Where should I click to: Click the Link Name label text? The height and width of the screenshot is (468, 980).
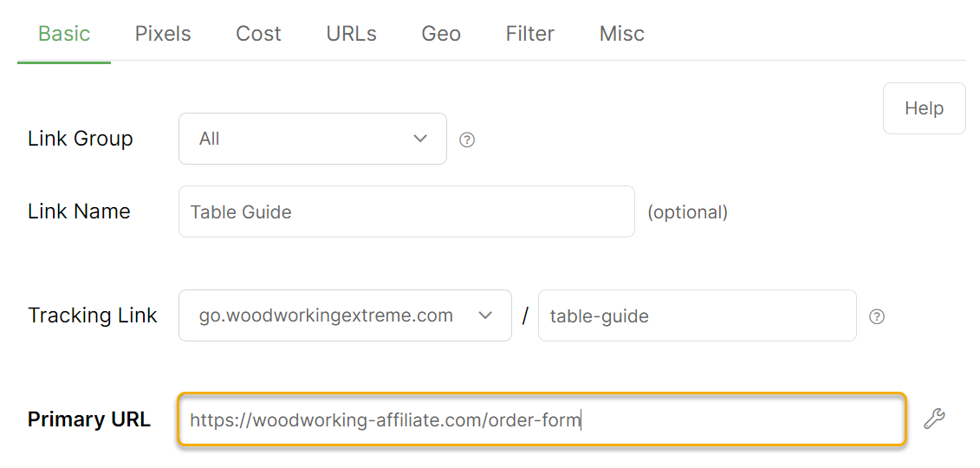[79, 211]
